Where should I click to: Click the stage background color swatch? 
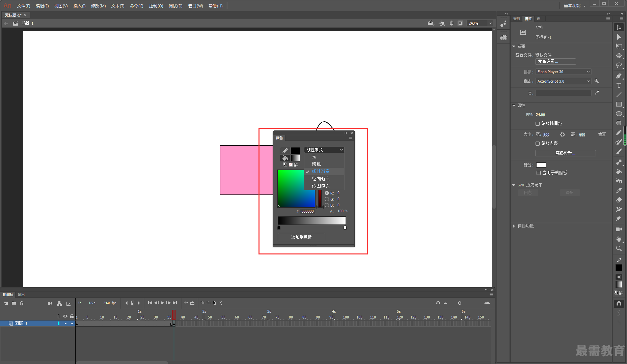pos(541,165)
